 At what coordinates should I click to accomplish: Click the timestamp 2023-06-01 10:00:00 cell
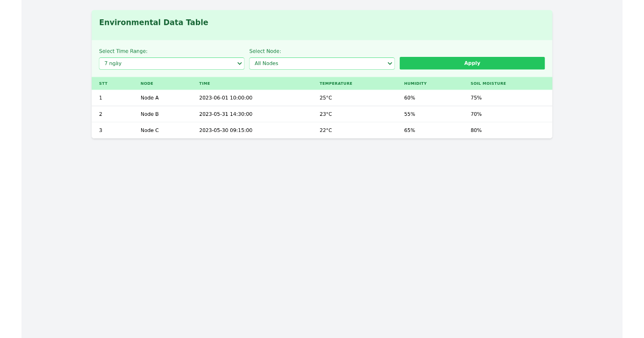click(225, 98)
